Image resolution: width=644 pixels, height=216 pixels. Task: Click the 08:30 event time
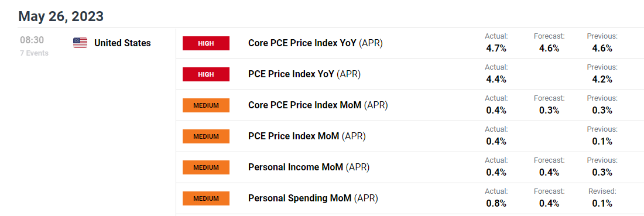pyautogui.click(x=32, y=40)
